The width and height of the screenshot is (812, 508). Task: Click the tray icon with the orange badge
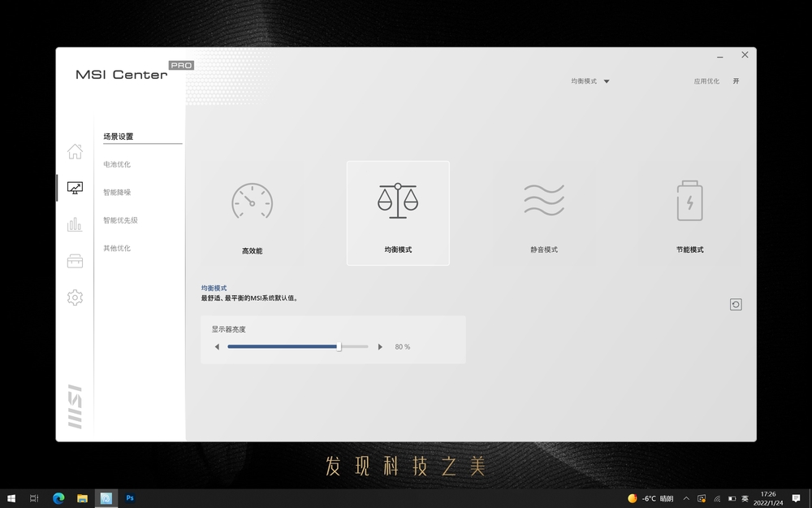pos(702,499)
